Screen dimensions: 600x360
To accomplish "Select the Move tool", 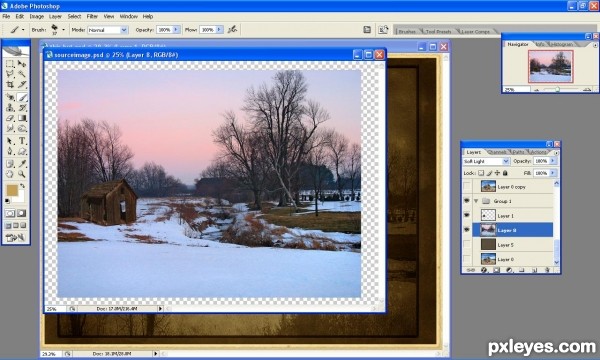I will point(22,64).
